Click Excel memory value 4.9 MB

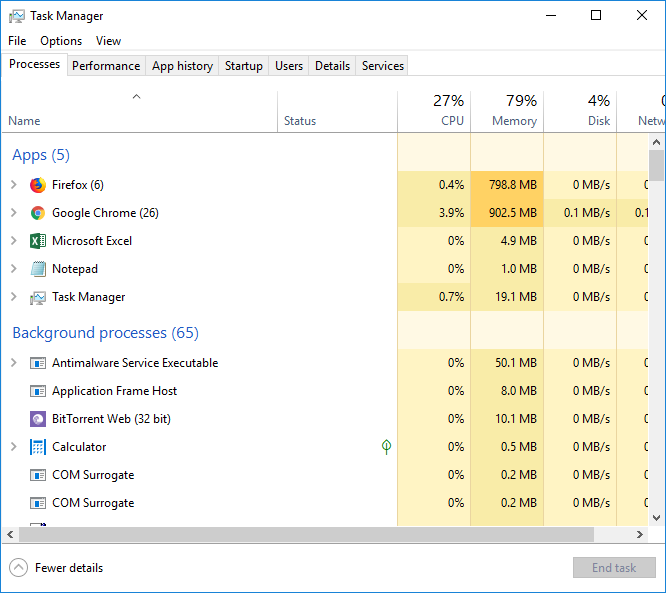tap(519, 241)
